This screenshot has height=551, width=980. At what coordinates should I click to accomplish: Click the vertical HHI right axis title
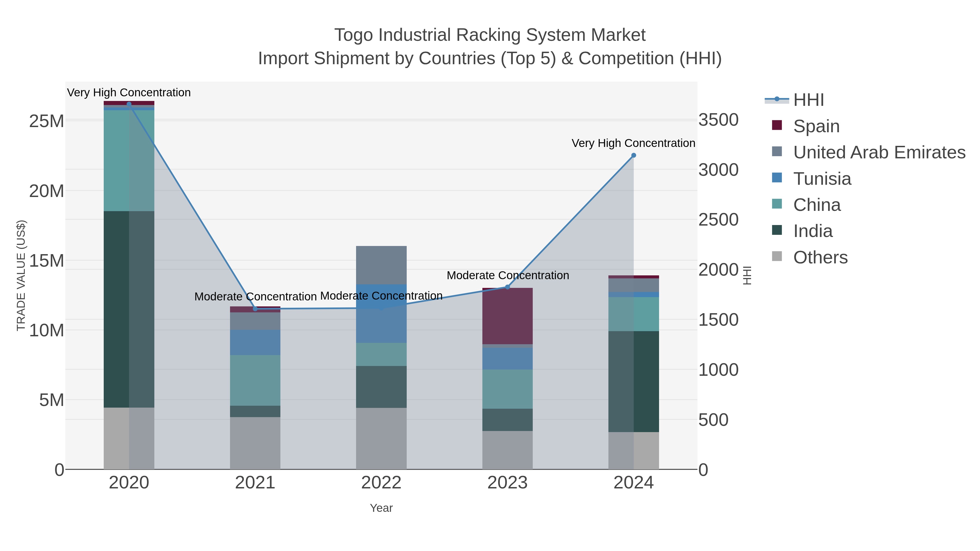[x=747, y=275]
